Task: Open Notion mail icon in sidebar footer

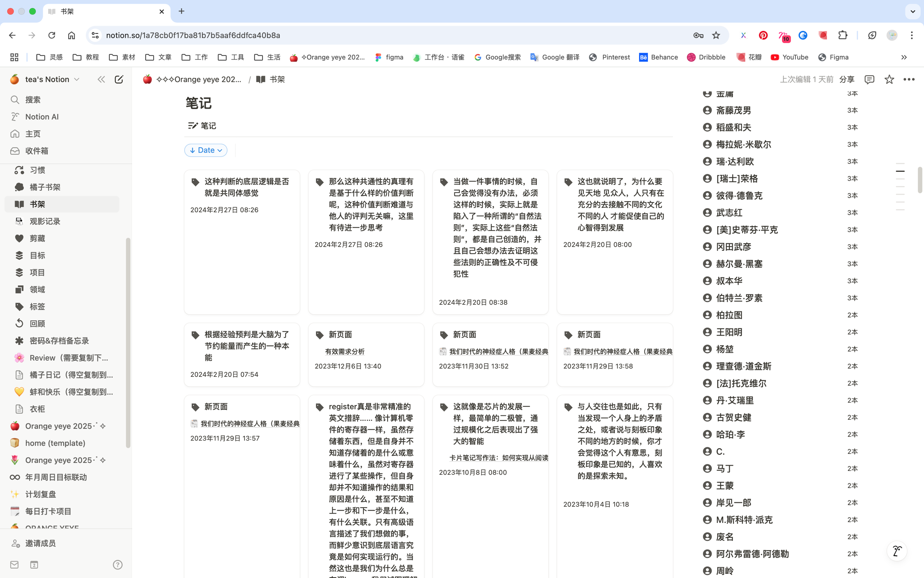Action: coord(15,565)
